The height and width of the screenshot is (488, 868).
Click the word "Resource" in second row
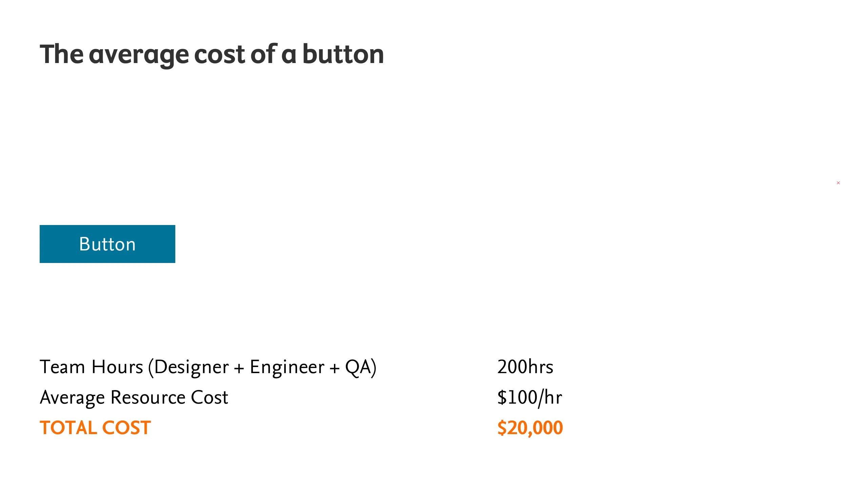148,397
